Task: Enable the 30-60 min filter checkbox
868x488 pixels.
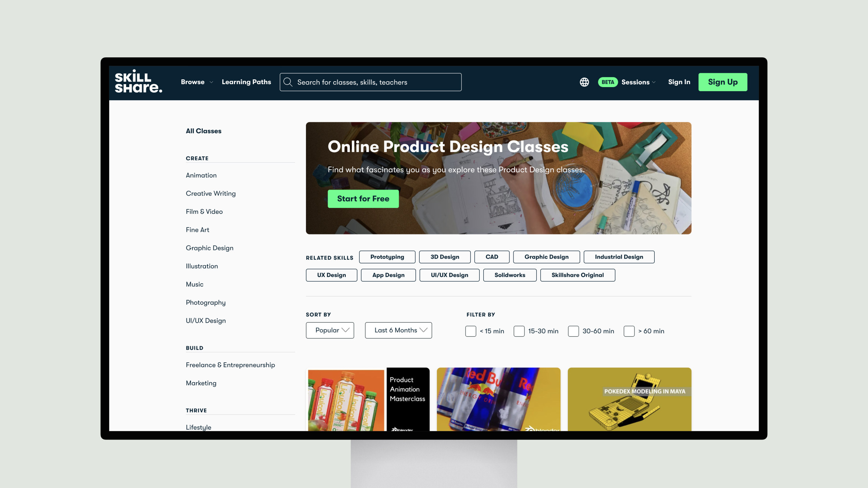Action: (572, 331)
